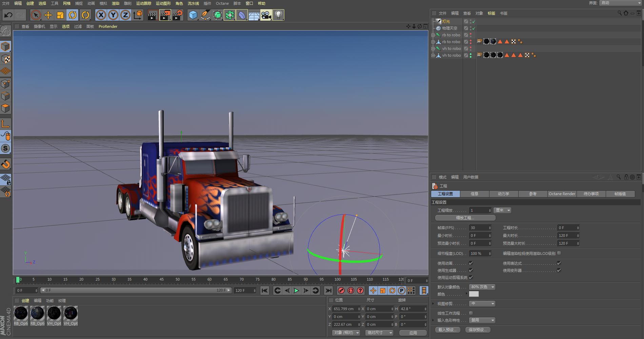Toggle the Y axis lock icon
Screen dimensions: 644x339
[113, 15]
